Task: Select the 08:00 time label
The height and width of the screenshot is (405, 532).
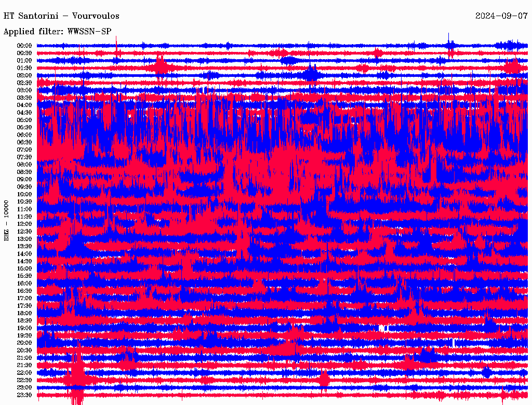Action: click(x=24, y=165)
